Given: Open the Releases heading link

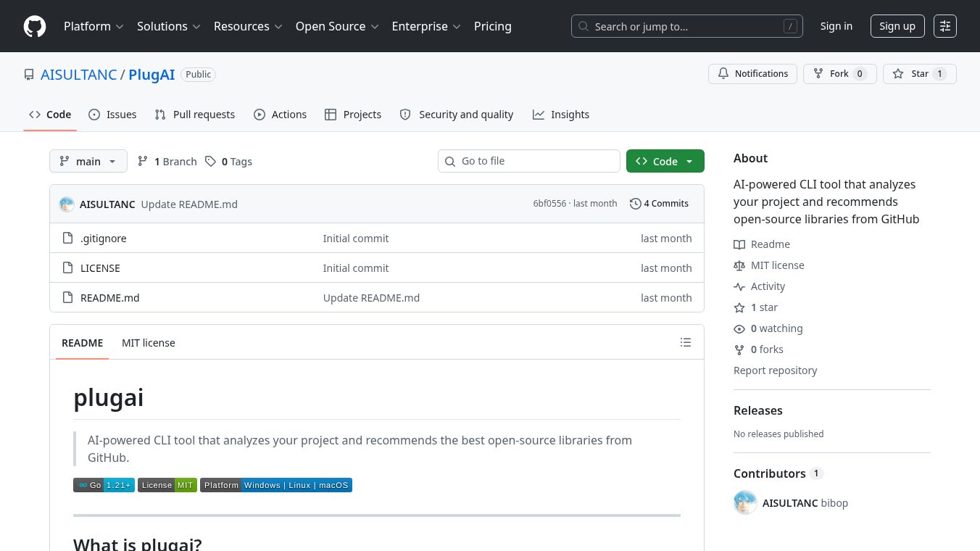Looking at the screenshot, I should (x=758, y=410).
